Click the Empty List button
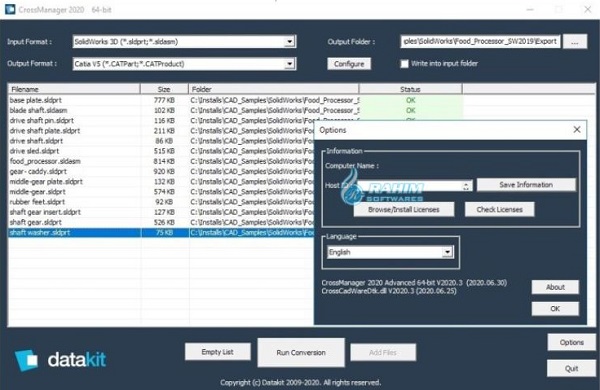Viewport: 600px width, 390px height. (217, 352)
